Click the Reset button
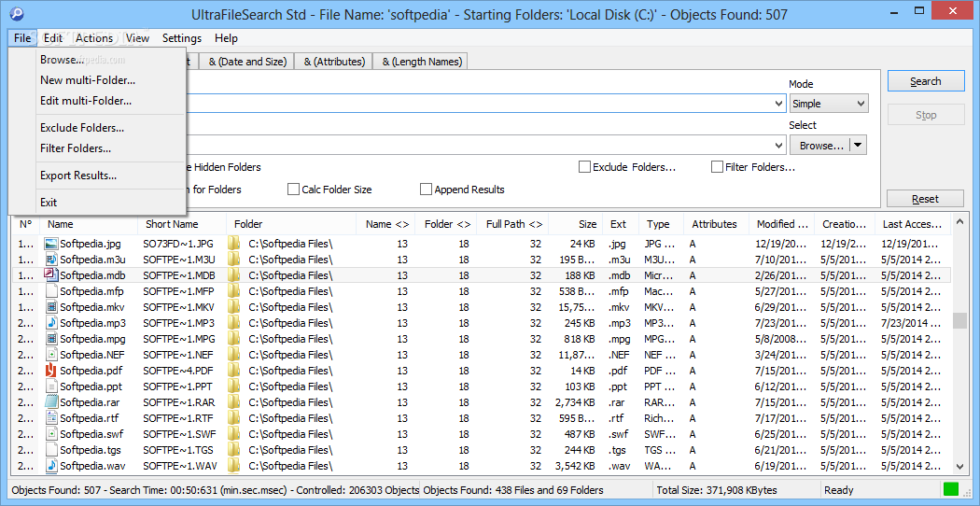 pyautogui.click(x=925, y=199)
